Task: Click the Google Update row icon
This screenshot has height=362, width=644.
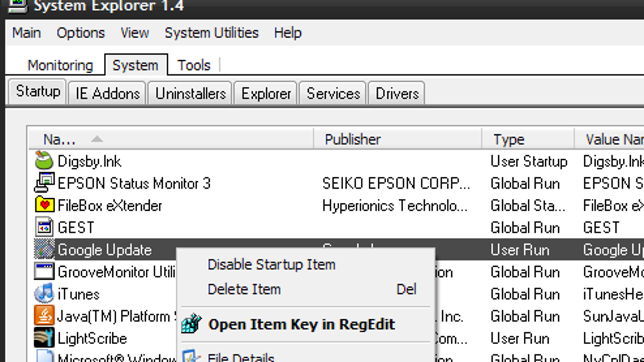Action: click(44, 249)
